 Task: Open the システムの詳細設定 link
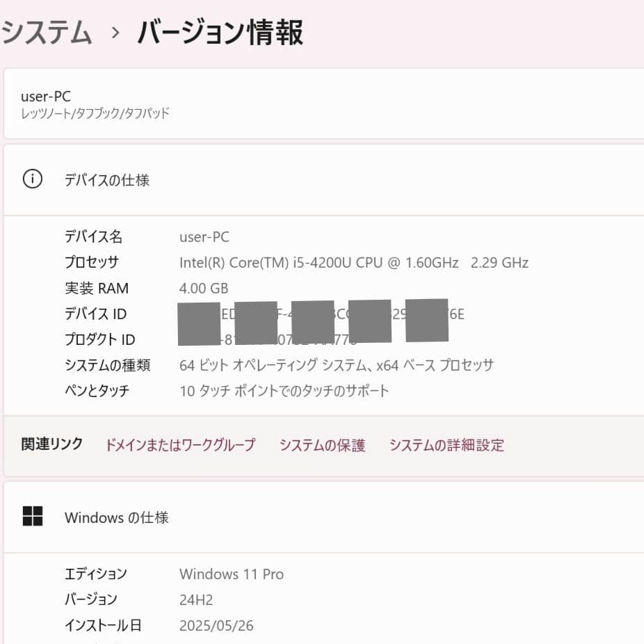point(446,445)
